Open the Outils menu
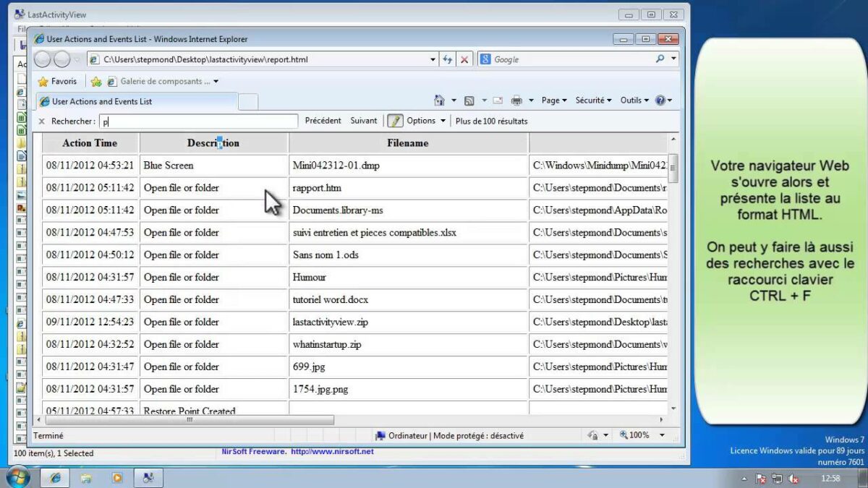Viewport: 868px width, 488px height. click(x=634, y=100)
